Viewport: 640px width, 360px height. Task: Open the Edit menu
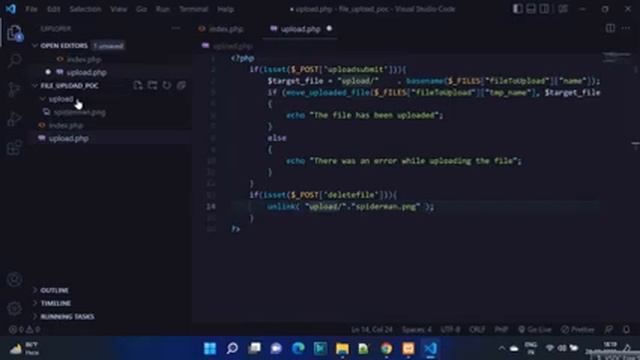click(53, 9)
